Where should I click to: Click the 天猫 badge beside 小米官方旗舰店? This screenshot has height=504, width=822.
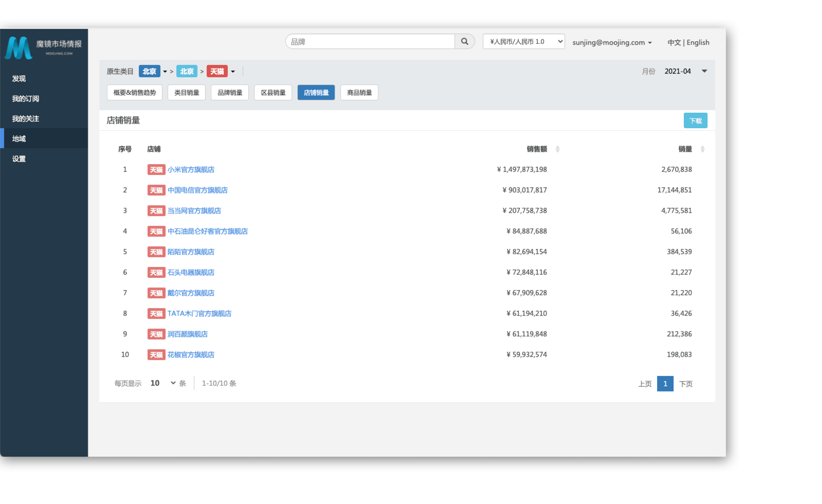tap(156, 170)
